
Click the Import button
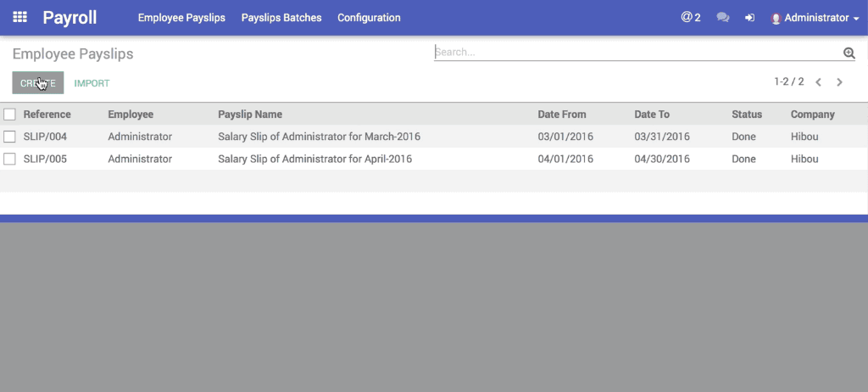[x=92, y=83]
